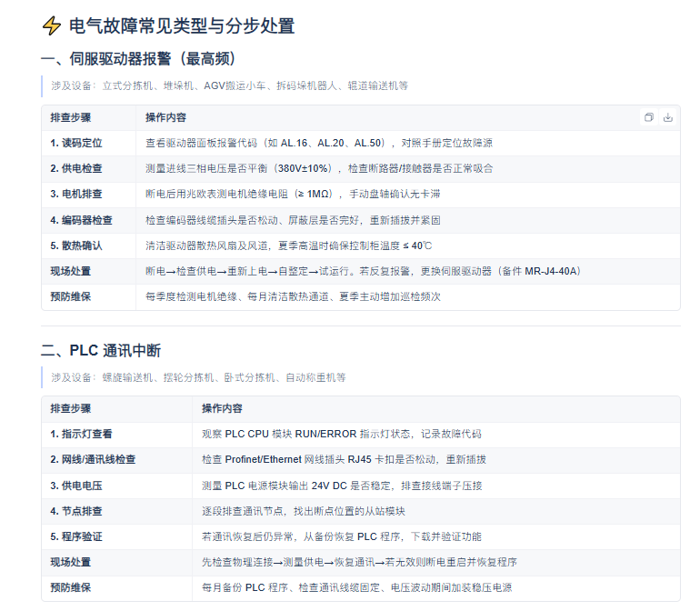This screenshot has width=700, height=611.
Task: Click the 2. 网线/通讯线检查 cell
Action: (117, 459)
